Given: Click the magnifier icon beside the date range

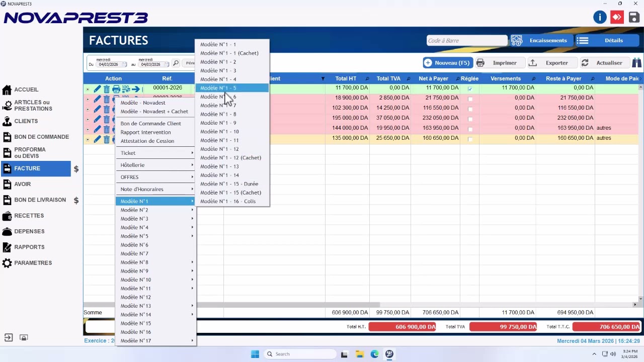Looking at the screenshot, I should 176,63.
